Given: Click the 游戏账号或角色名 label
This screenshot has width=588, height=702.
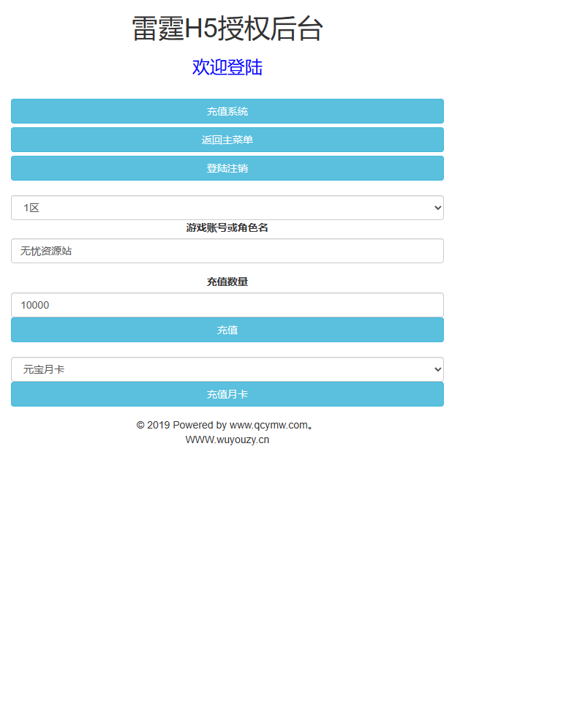Looking at the screenshot, I should (x=227, y=228).
